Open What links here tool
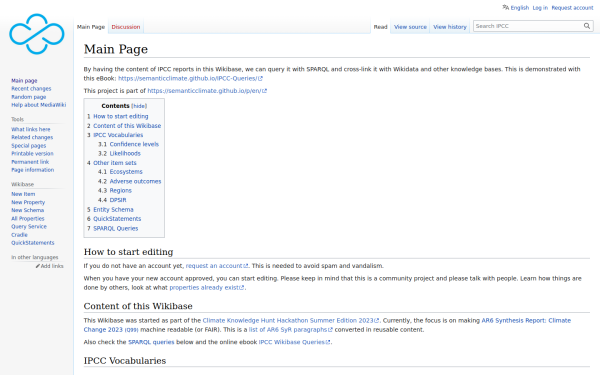Screen dimensions: 600x375 click(31, 129)
